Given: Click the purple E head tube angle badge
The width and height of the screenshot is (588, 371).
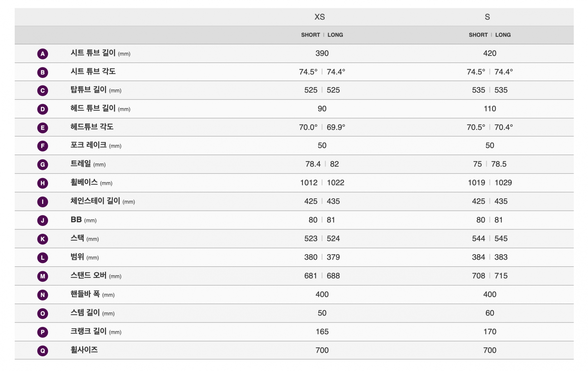Looking at the screenshot, I should click(43, 128).
